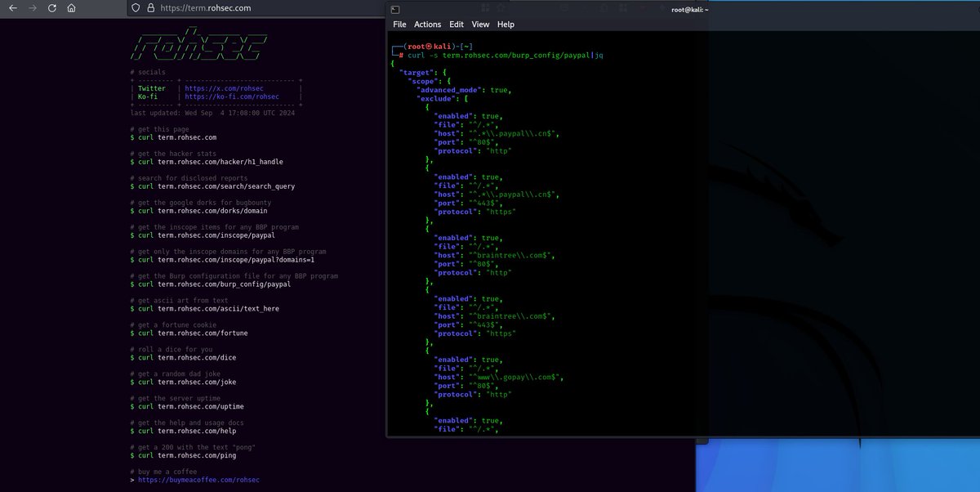
Task: Click the "protocol": "https" line under braintree
Action: point(475,333)
